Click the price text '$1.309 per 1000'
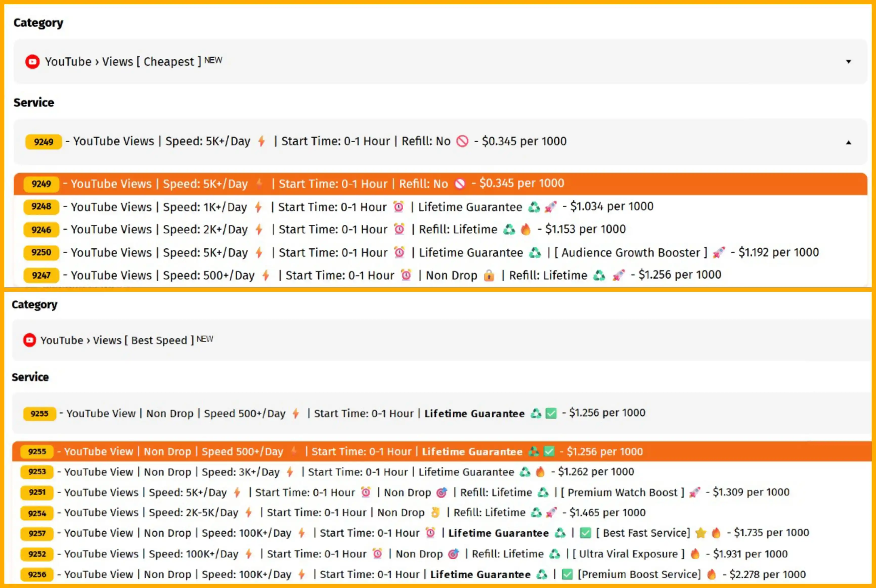The image size is (876, 588). click(x=751, y=492)
